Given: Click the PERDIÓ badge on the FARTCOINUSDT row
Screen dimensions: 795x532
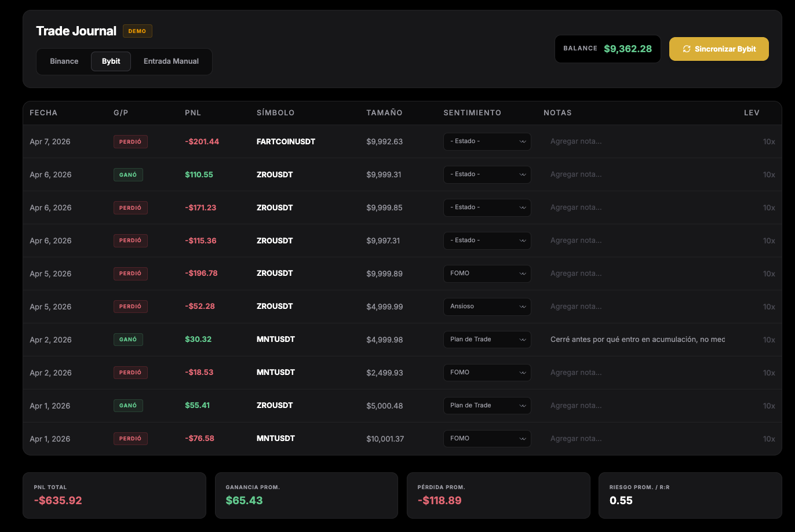Looking at the screenshot, I should 130,141.
